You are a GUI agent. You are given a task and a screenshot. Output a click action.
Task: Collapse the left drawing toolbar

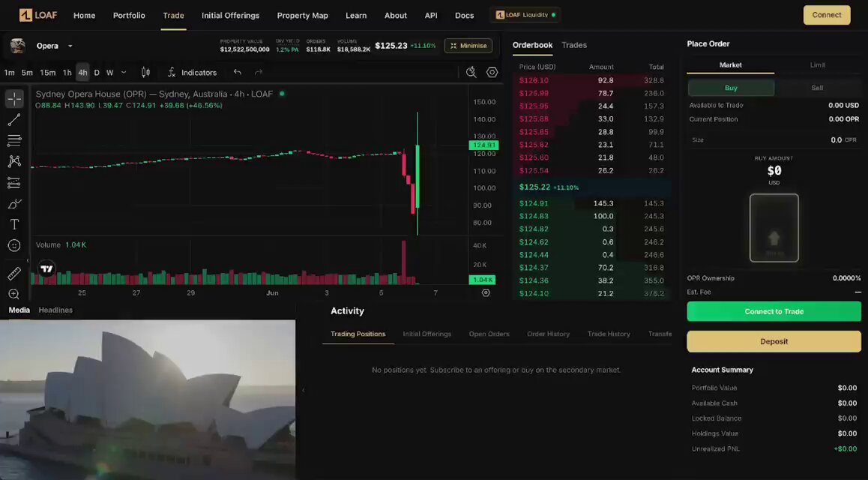[28, 260]
